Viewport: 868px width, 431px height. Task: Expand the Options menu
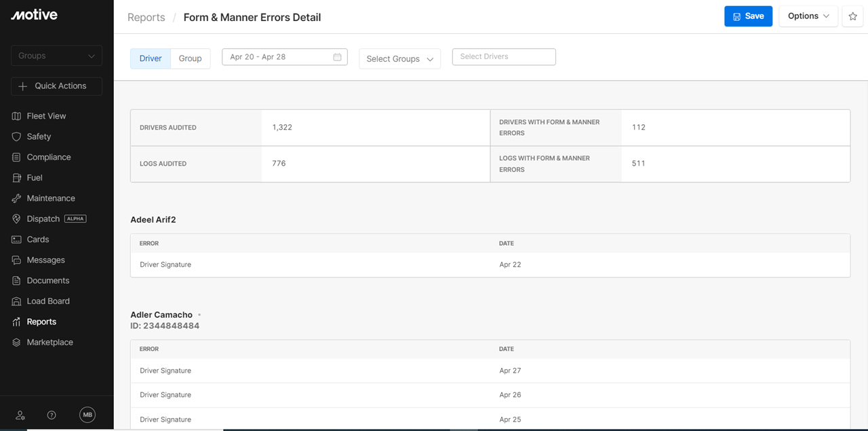[808, 16]
